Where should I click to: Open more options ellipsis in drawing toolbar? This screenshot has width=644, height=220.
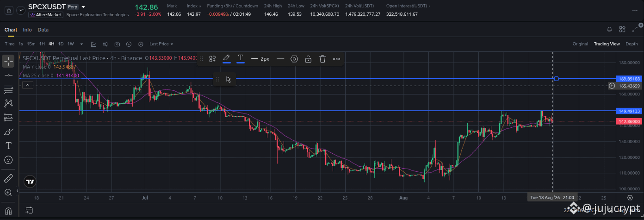[x=336, y=59]
